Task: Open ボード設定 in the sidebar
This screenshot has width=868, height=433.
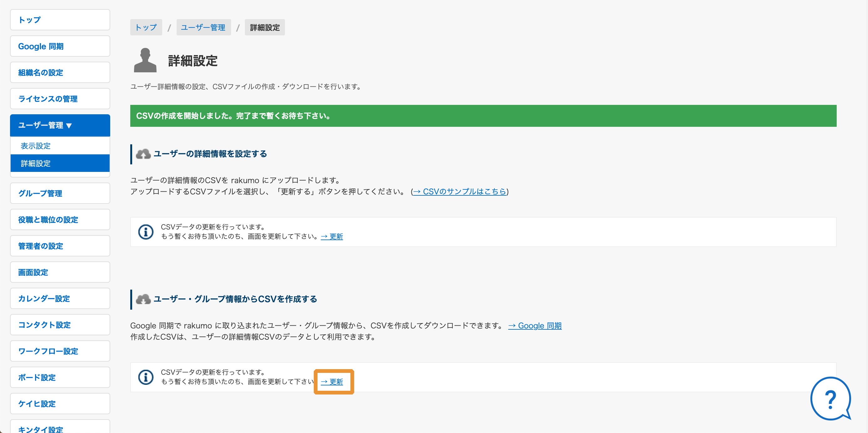Action: [60, 377]
